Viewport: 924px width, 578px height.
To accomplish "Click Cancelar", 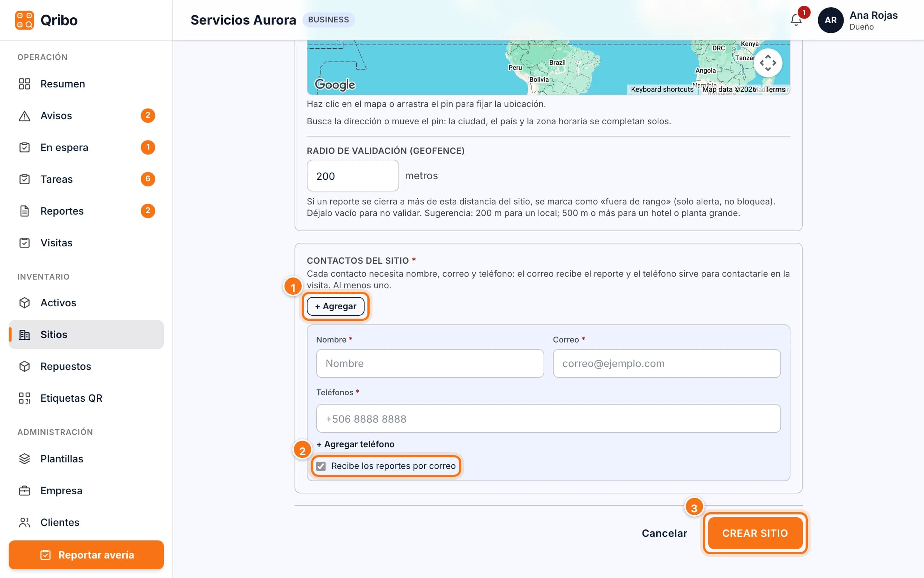I will [x=664, y=533].
